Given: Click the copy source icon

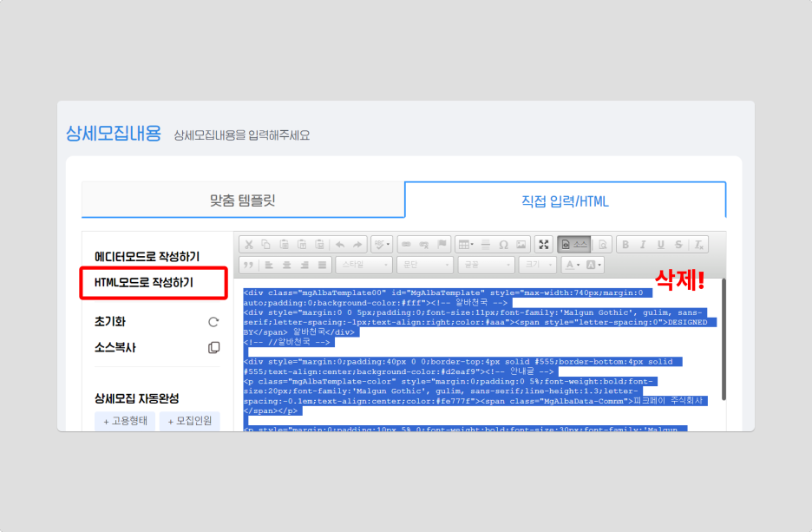Looking at the screenshot, I should click(213, 348).
